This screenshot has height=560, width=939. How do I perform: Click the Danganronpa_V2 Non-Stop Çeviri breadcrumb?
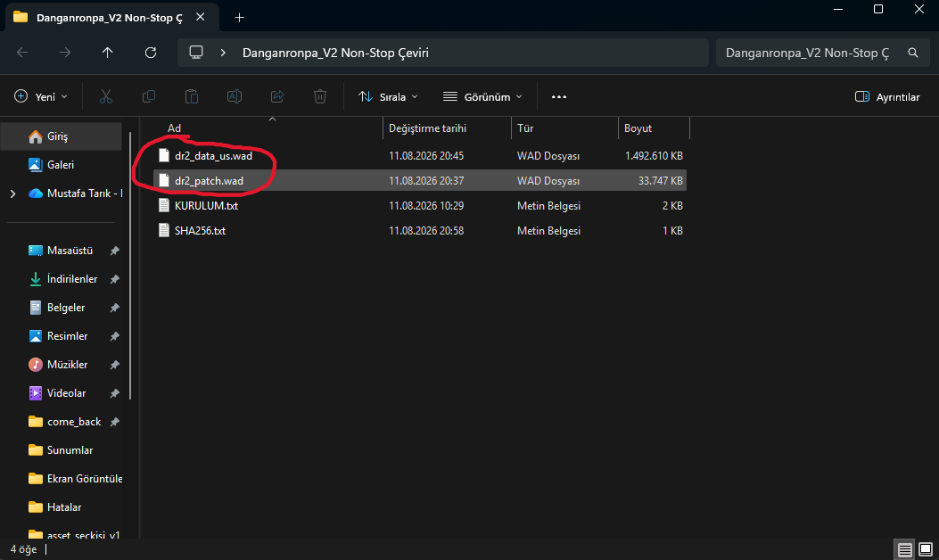pos(335,53)
